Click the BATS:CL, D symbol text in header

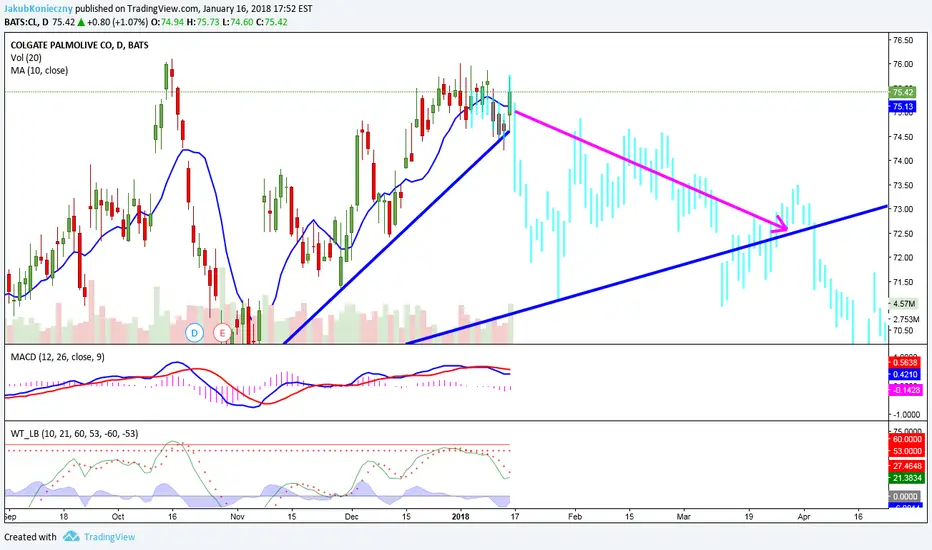tap(26, 22)
